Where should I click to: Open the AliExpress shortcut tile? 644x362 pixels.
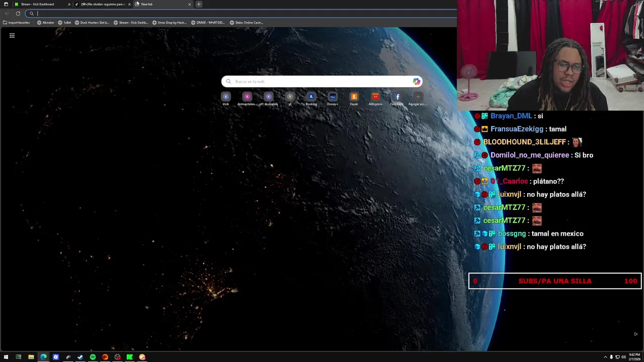375,99
